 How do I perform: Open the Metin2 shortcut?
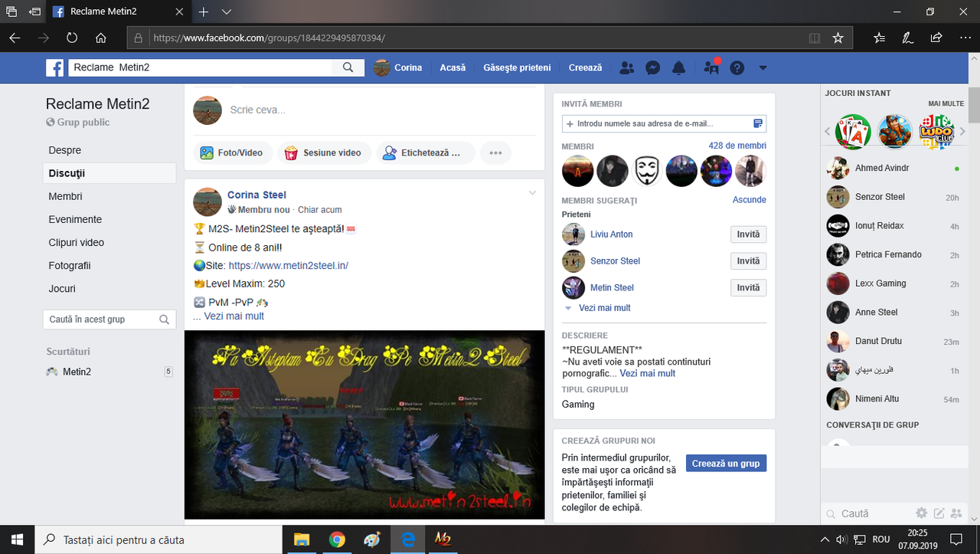point(77,372)
